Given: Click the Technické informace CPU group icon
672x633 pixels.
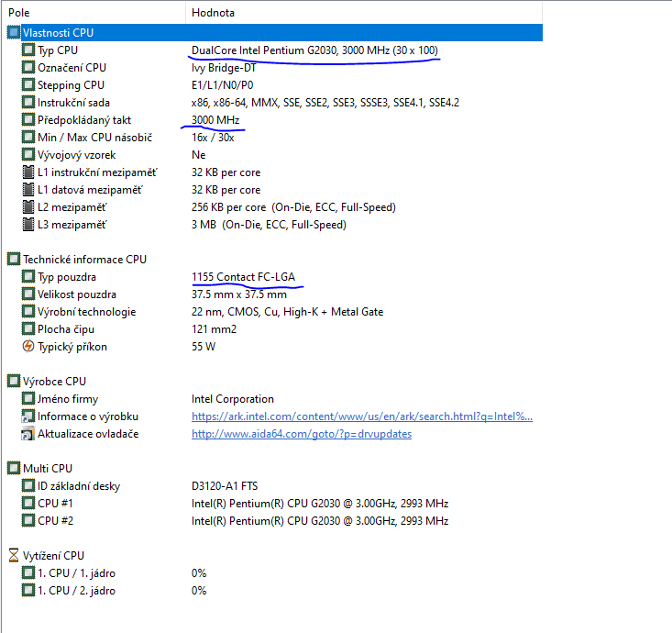Looking at the screenshot, I should tap(14, 259).
